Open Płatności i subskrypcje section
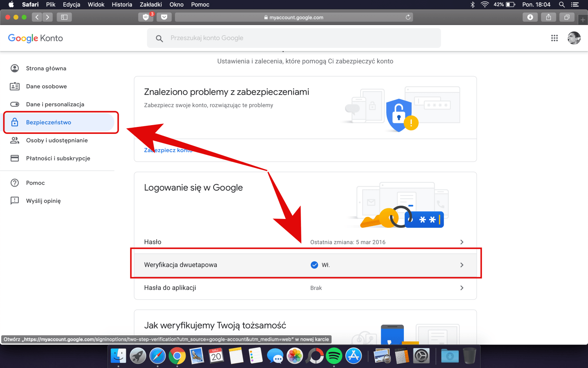This screenshot has width=588, height=368. click(x=58, y=158)
